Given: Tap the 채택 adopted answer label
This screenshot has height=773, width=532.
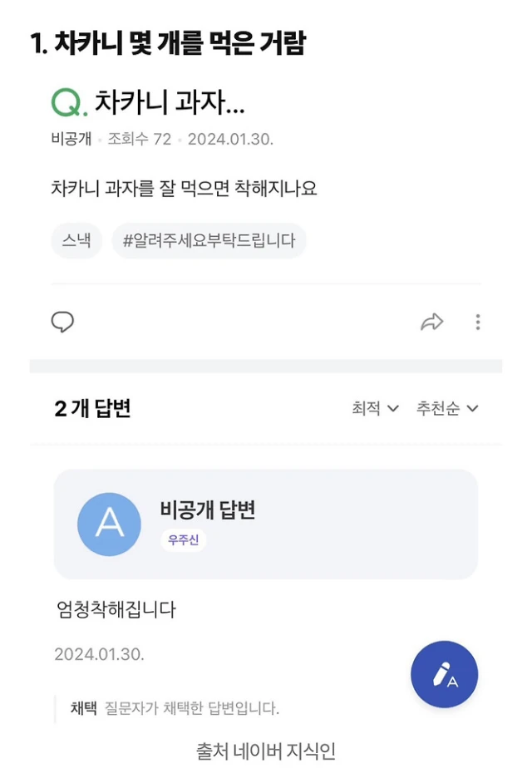Looking at the screenshot, I should click(83, 708).
